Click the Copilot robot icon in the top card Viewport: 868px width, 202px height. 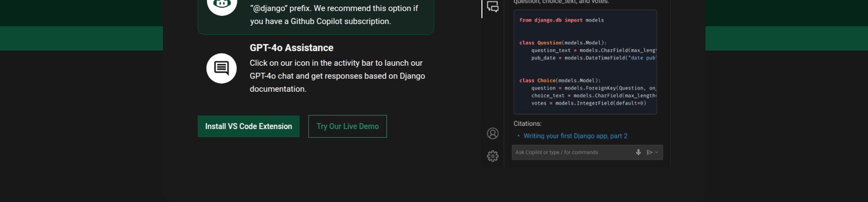tap(222, 4)
